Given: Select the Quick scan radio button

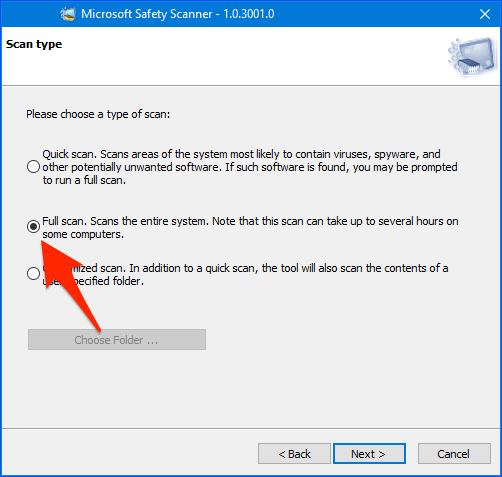Looking at the screenshot, I should tap(33, 167).
